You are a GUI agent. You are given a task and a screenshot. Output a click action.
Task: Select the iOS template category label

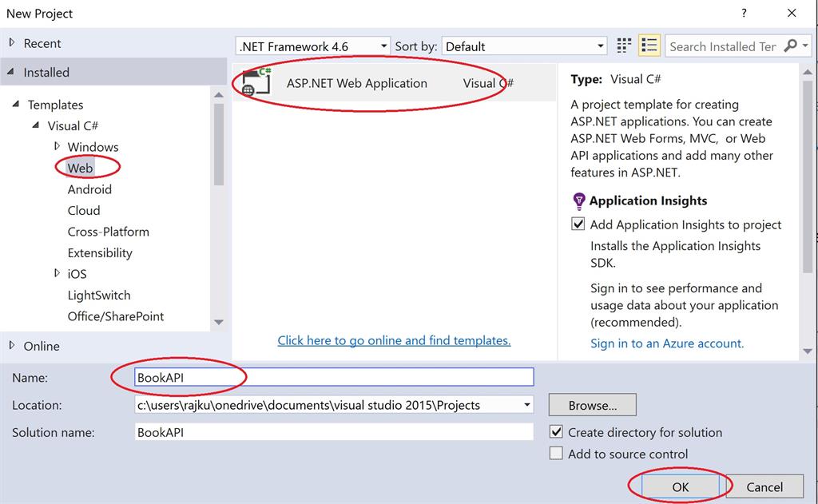[x=77, y=274]
